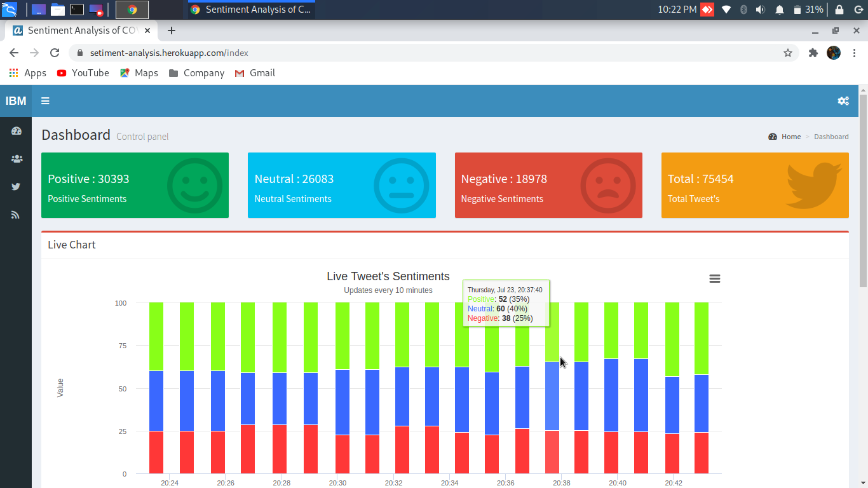868x488 pixels.
Task: Open the RSS feed sidebar icon
Action: tap(15, 215)
